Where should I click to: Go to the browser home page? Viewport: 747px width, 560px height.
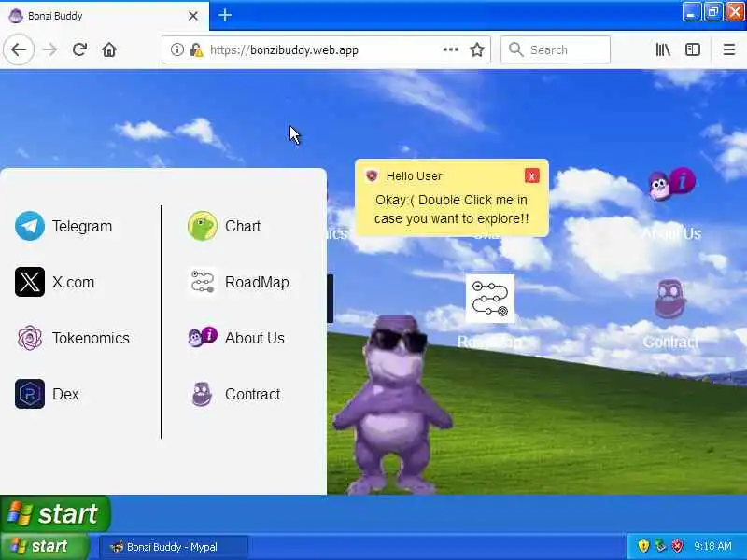(109, 49)
